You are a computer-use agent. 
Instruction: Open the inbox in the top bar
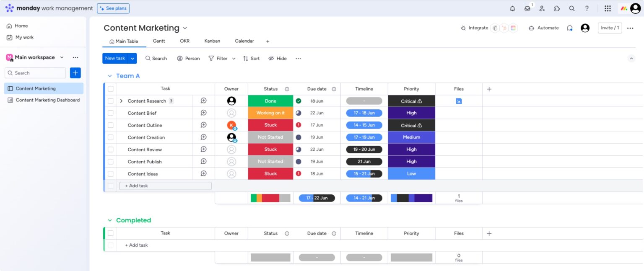pyautogui.click(x=527, y=8)
